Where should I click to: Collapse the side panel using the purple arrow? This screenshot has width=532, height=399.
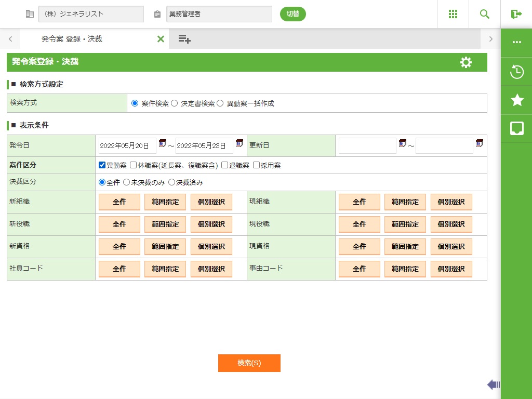coord(493,384)
